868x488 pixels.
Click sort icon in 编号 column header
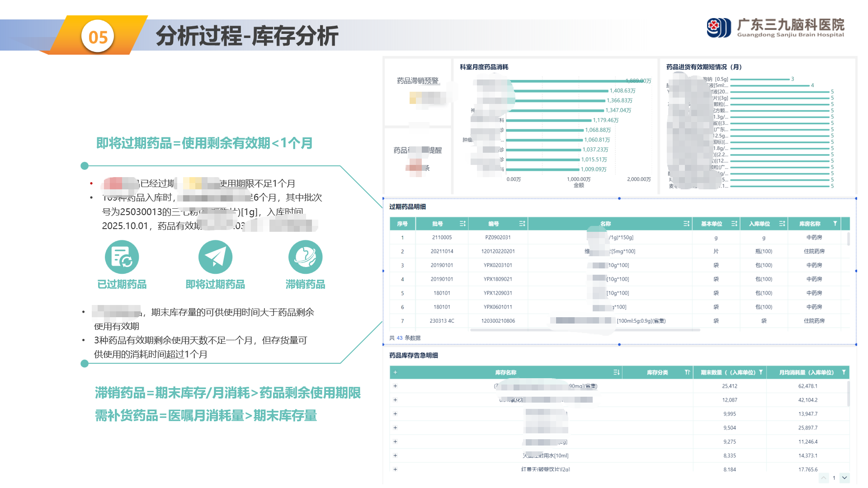(x=522, y=224)
